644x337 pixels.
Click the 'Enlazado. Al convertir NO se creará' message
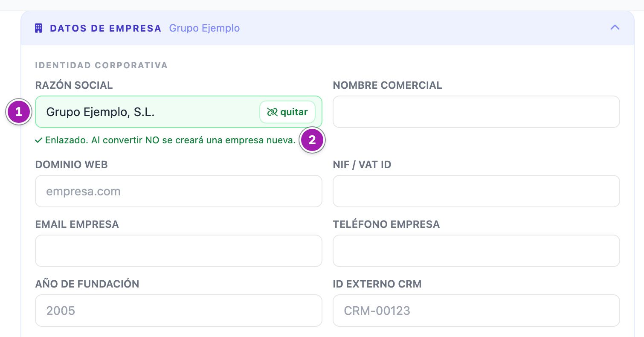(x=165, y=140)
